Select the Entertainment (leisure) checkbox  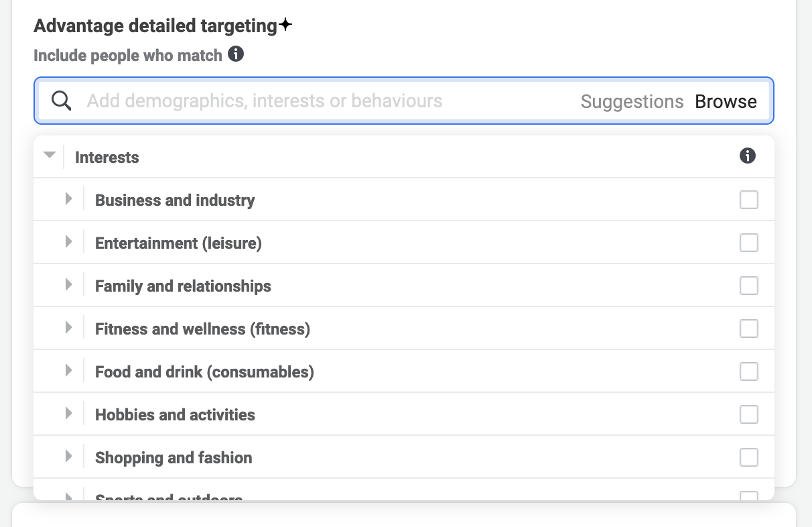pyautogui.click(x=748, y=242)
